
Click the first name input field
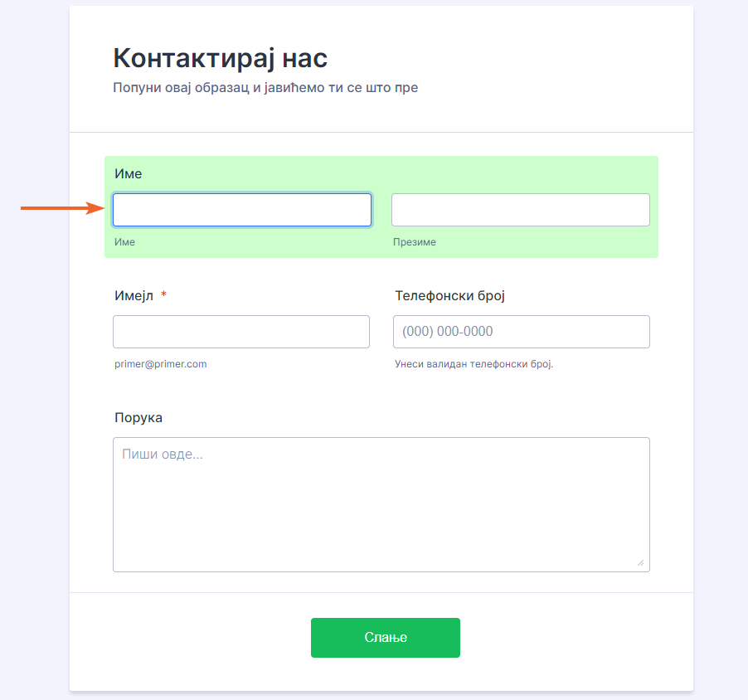pos(241,210)
